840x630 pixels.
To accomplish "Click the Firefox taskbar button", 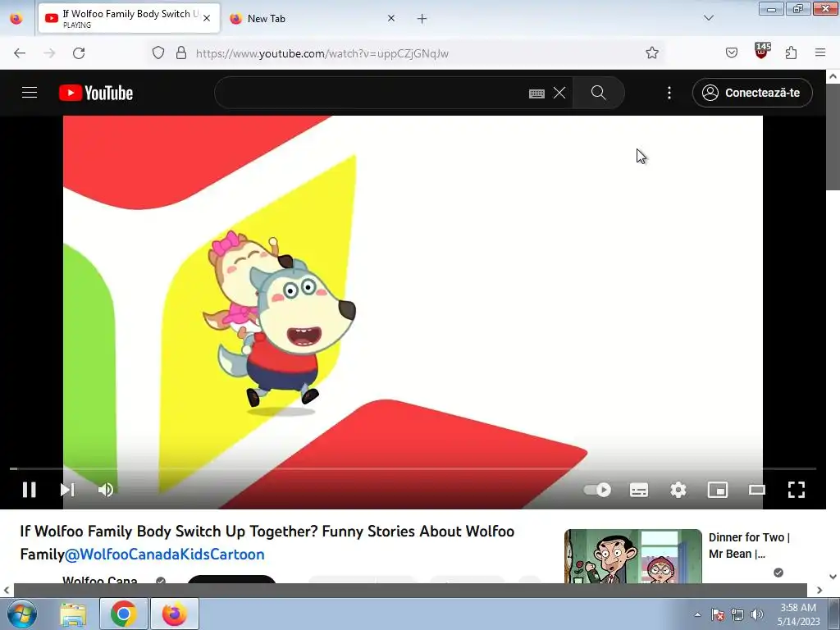I will (175, 614).
